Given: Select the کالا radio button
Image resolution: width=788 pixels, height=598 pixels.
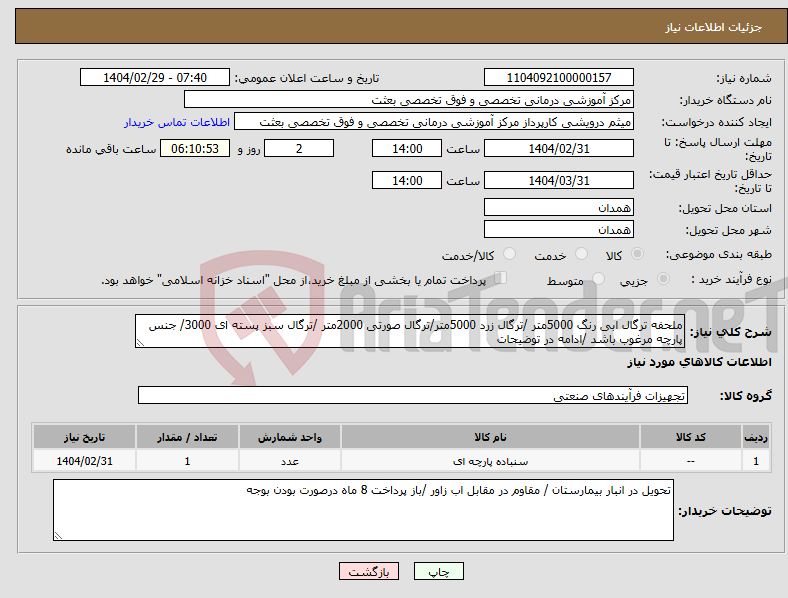Looking at the screenshot, I should tap(637, 254).
